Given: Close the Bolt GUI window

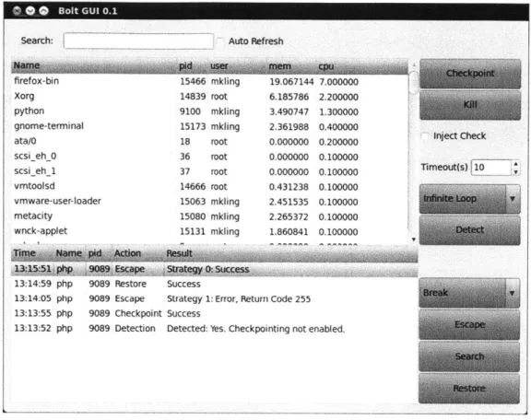Looking at the screenshot, I should pyautogui.click(x=17, y=11).
